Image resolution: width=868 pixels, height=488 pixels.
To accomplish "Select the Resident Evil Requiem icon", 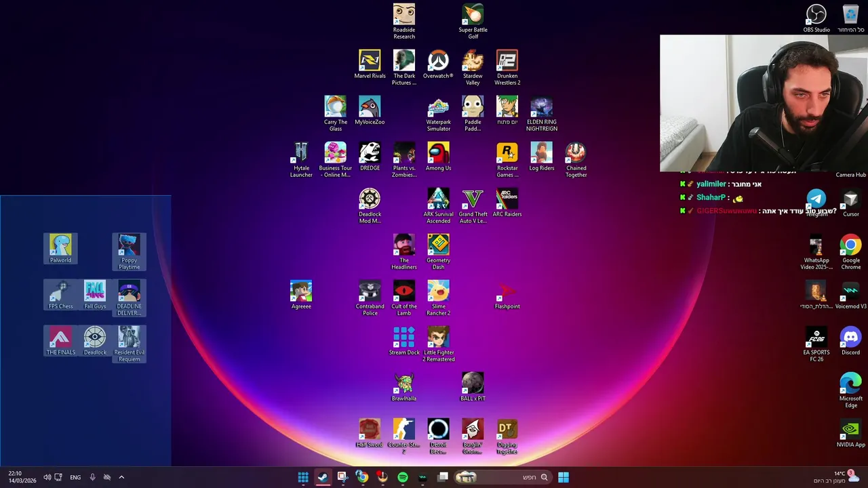I will click(129, 344).
